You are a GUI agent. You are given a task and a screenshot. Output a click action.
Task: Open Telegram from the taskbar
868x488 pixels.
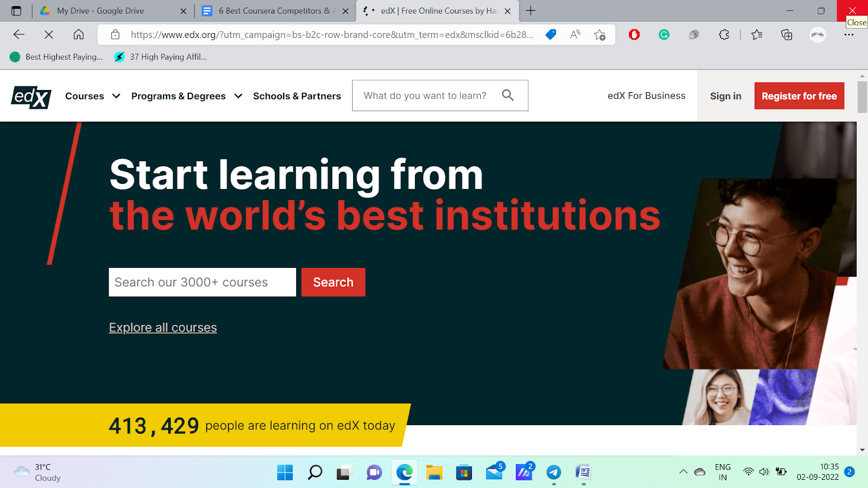coord(553,472)
